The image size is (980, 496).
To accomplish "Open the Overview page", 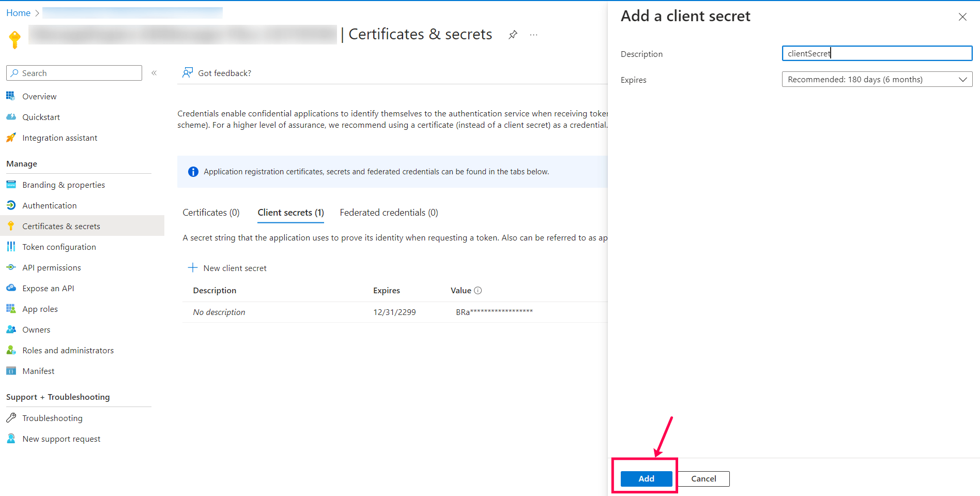I will point(39,96).
